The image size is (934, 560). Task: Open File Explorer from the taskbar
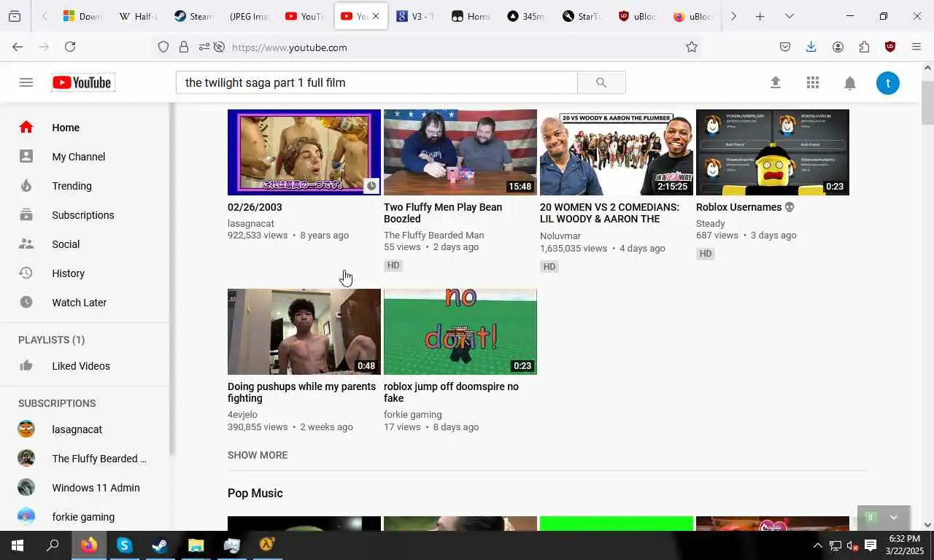tap(196, 545)
